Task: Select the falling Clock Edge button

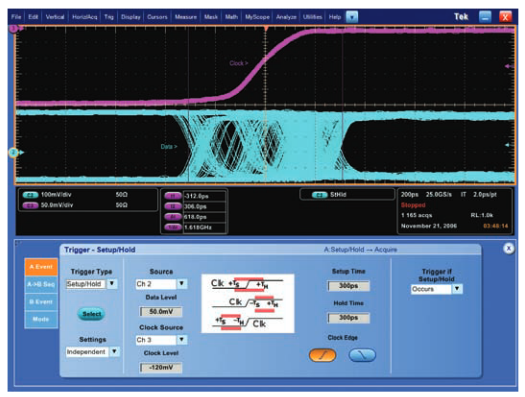Action: click(x=362, y=355)
